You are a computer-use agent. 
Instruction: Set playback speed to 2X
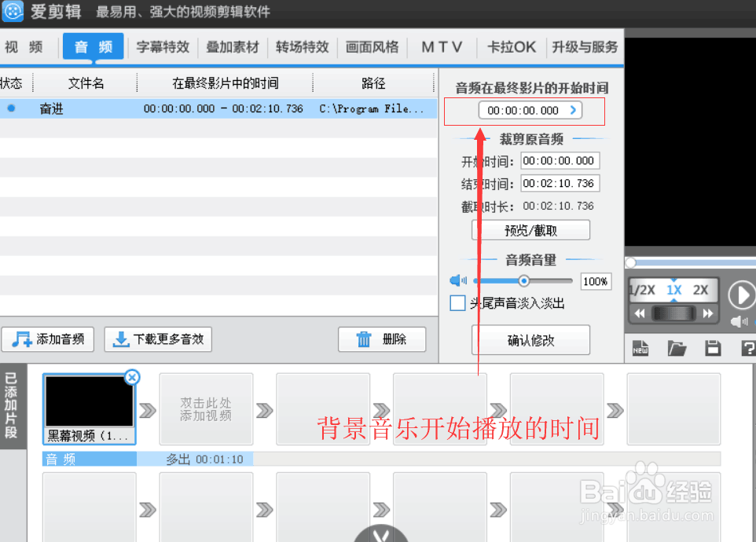tap(700, 290)
